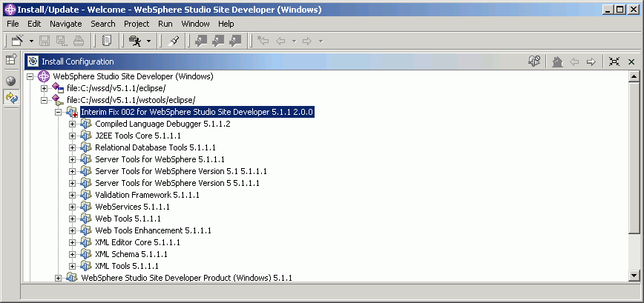This screenshot has width=644, height=303.
Task: Expand Compiled Language Debugger 5.1.1.2
Action: click(72, 124)
